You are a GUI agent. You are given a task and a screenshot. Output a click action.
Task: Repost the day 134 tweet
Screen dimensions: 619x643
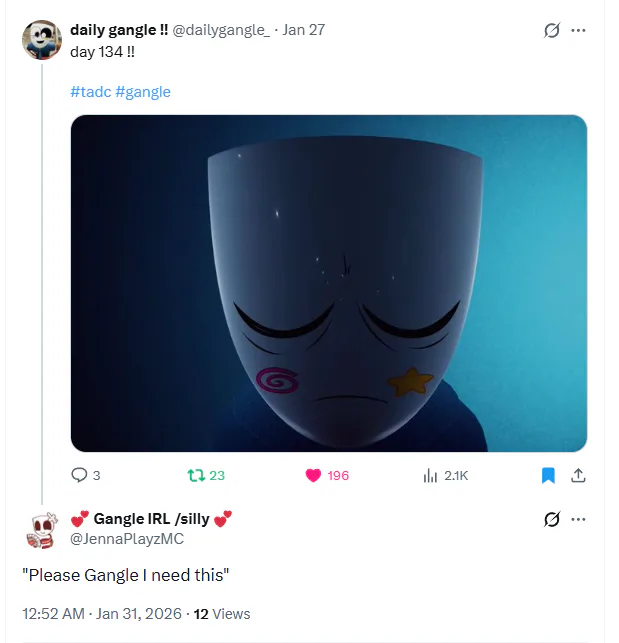196,475
